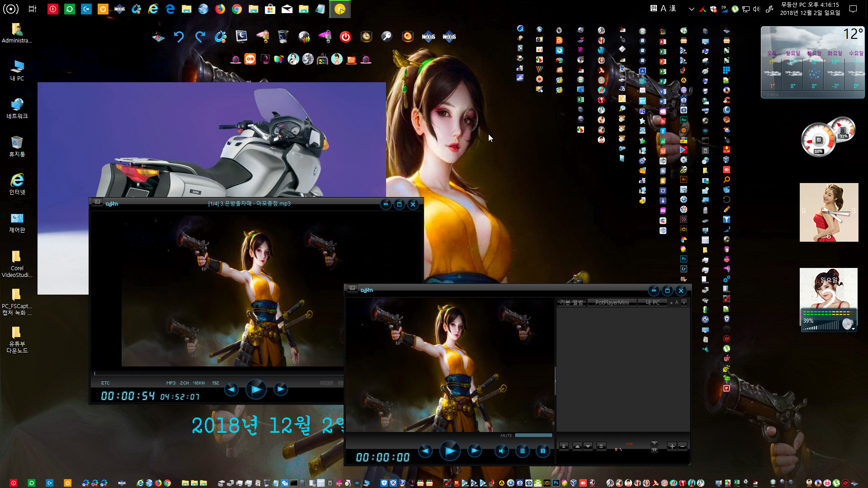
Task: Next track in the back mp3 player
Action: [x=281, y=389]
